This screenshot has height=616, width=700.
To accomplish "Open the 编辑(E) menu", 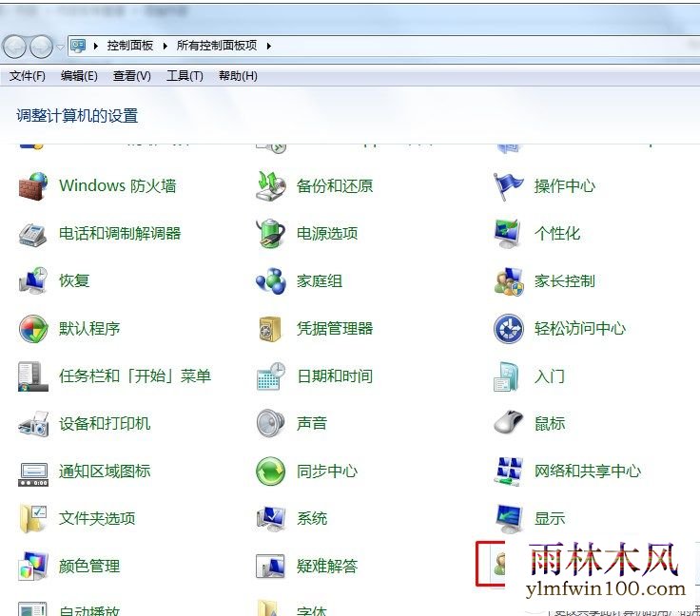I will coord(79,76).
